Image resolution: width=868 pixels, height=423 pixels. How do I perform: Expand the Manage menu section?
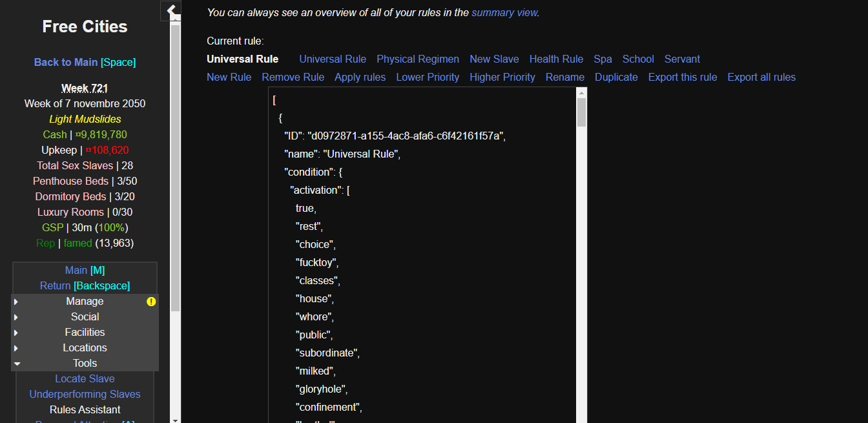(85, 302)
